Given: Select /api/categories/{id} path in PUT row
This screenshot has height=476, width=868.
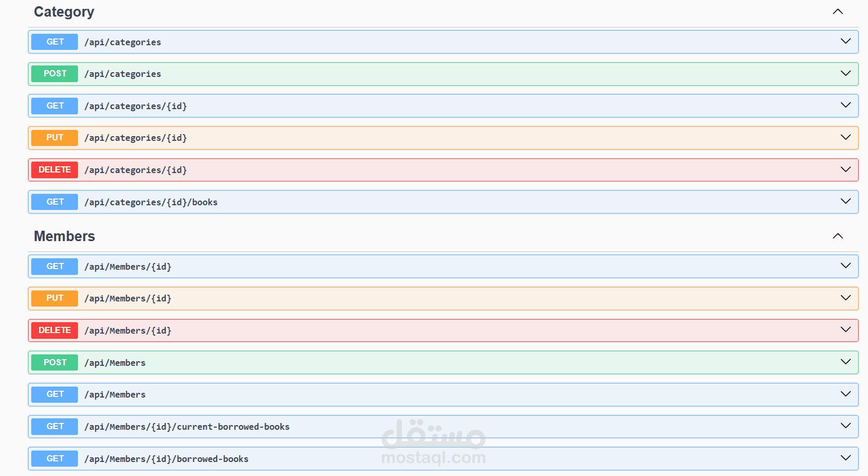Looking at the screenshot, I should [x=136, y=138].
